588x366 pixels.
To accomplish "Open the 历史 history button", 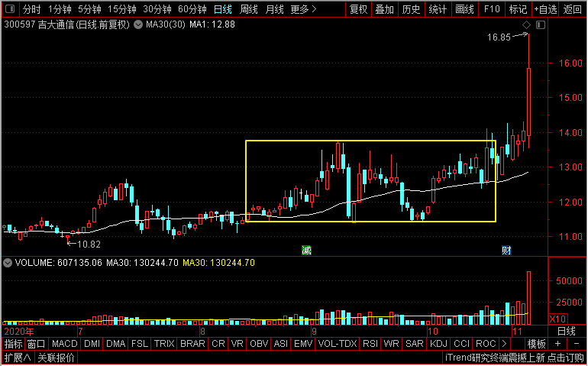I will tap(411, 9).
